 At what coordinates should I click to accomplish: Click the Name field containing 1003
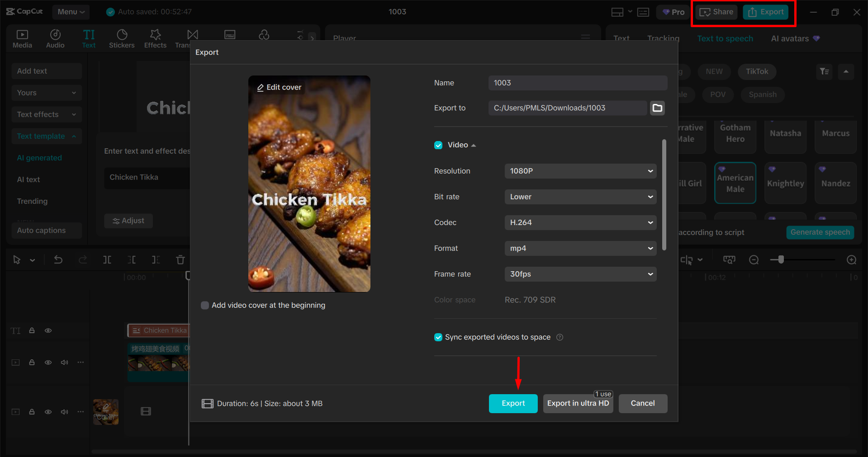[577, 83]
